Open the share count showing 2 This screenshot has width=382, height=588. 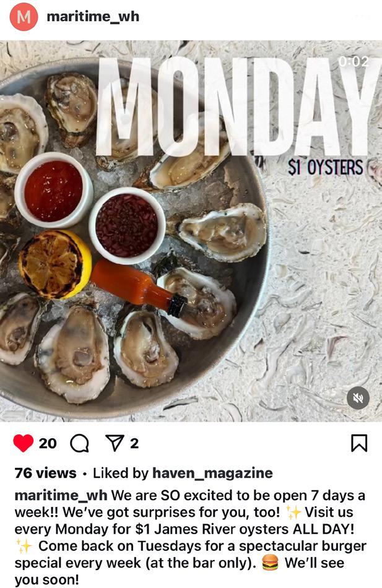(134, 444)
